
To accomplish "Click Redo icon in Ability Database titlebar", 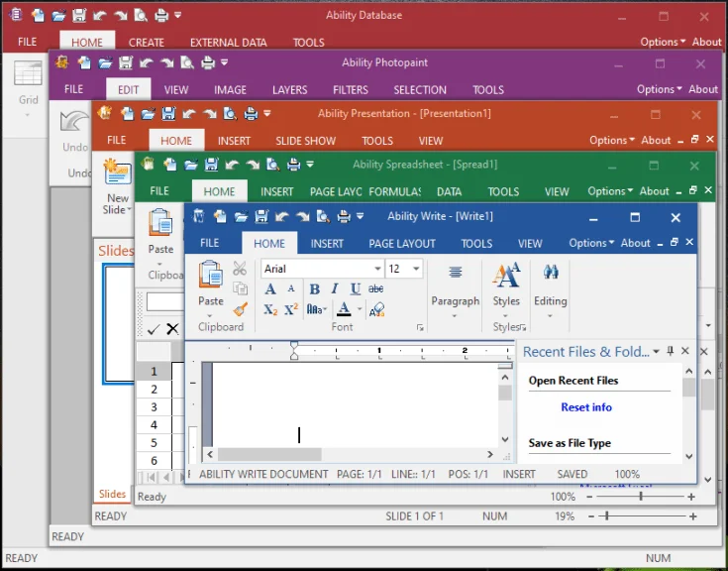I will pyautogui.click(x=120, y=15).
